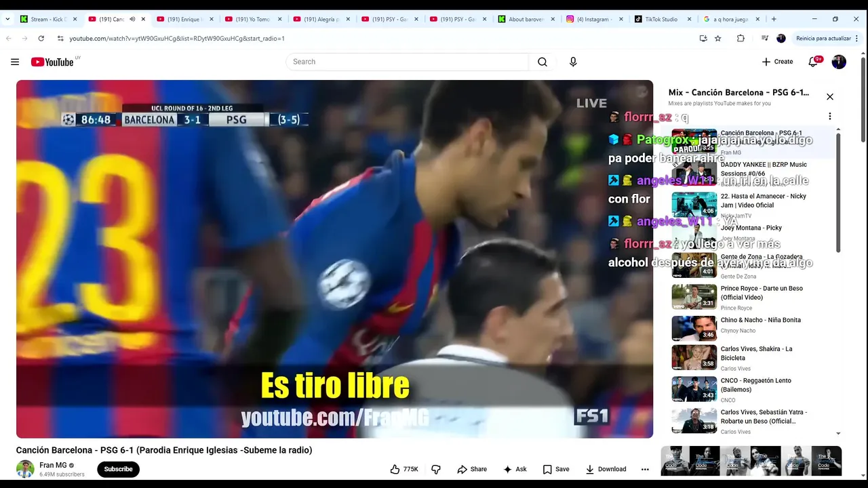Start voice search with microphone icon
The height and width of the screenshot is (488, 868).
coord(573,62)
